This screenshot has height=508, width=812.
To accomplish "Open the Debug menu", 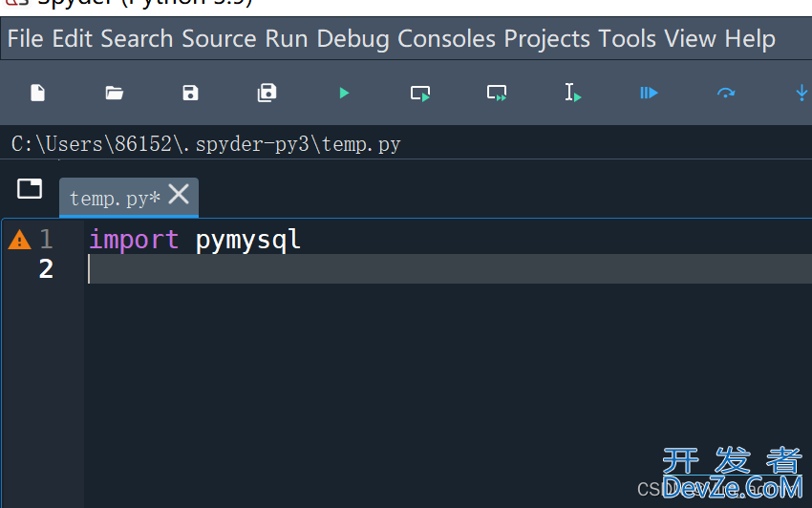I will point(353,39).
